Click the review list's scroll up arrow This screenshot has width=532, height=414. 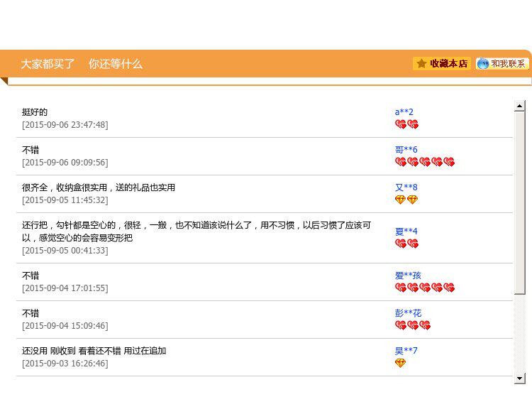520,106
